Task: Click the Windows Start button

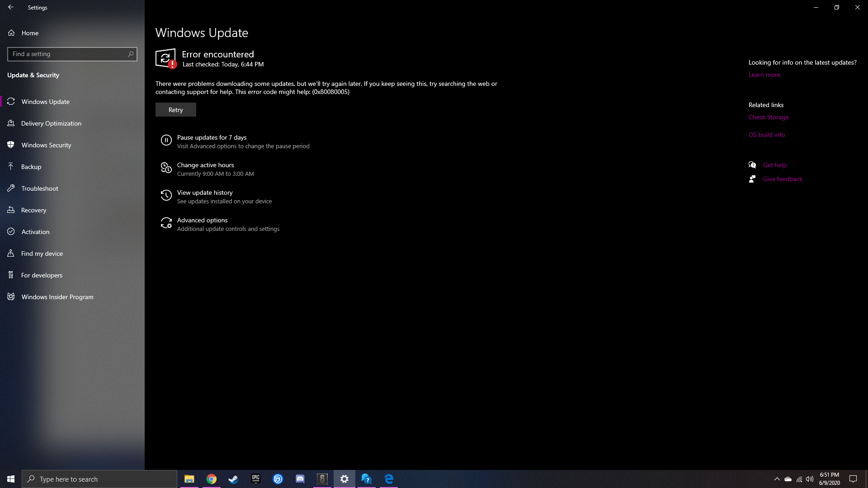Action: [x=11, y=479]
